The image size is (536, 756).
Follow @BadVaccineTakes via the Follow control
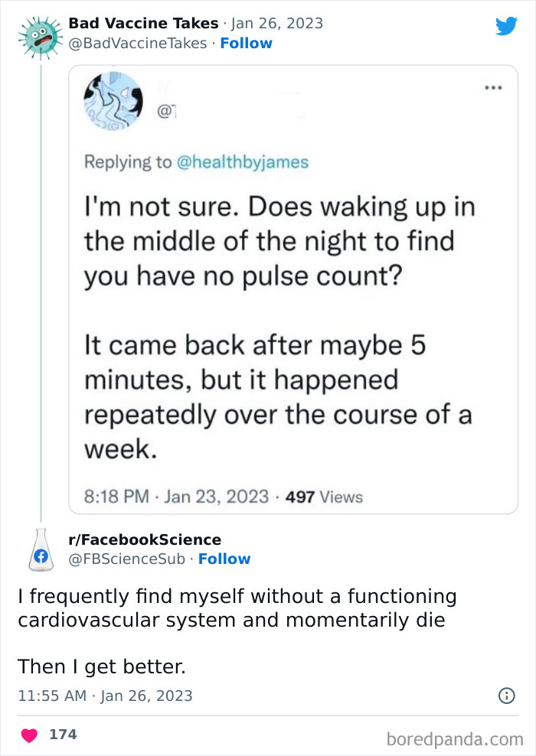pyautogui.click(x=246, y=44)
